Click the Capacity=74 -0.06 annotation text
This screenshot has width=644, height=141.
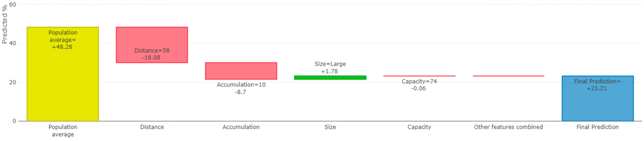click(419, 85)
